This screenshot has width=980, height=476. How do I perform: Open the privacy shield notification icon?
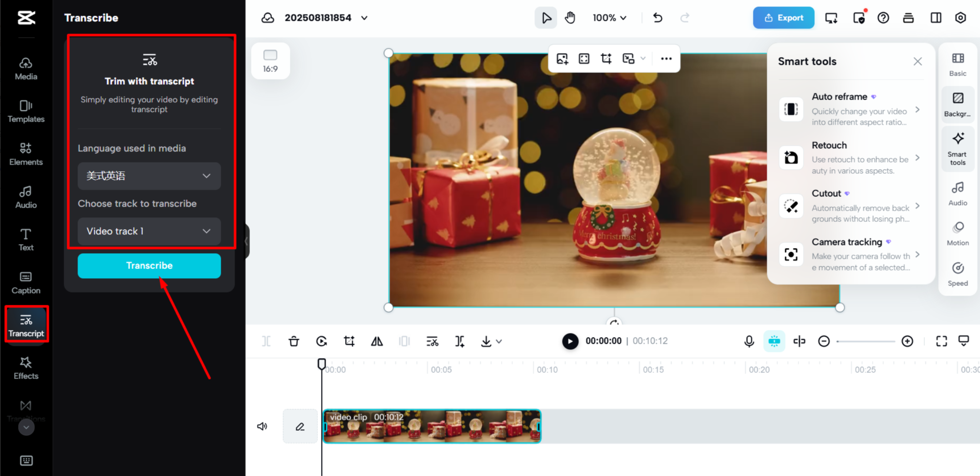click(859, 18)
